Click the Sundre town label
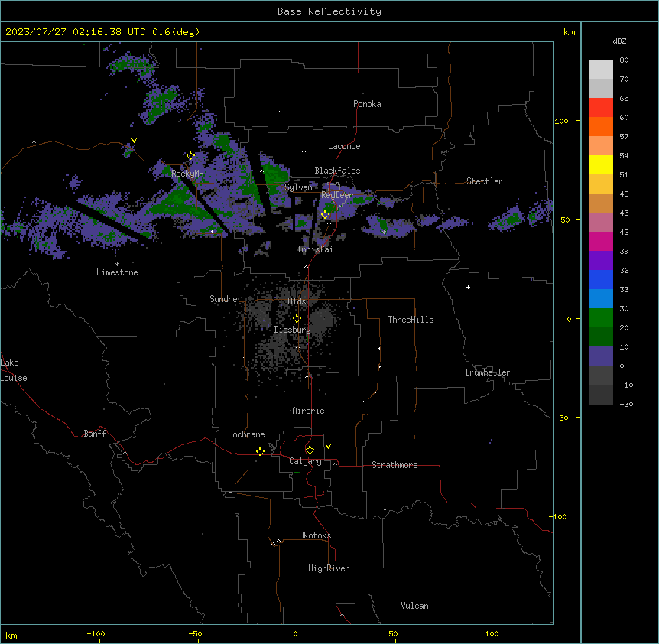 click(223, 299)
